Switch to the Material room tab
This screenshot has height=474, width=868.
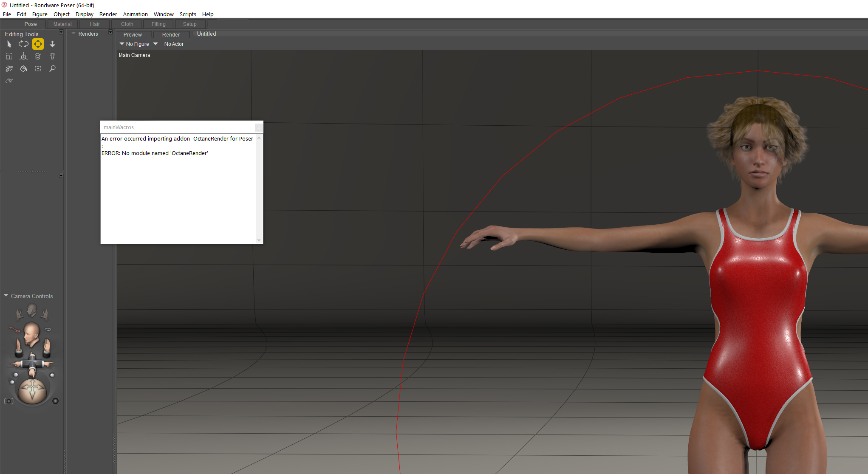tap(62, 24)
